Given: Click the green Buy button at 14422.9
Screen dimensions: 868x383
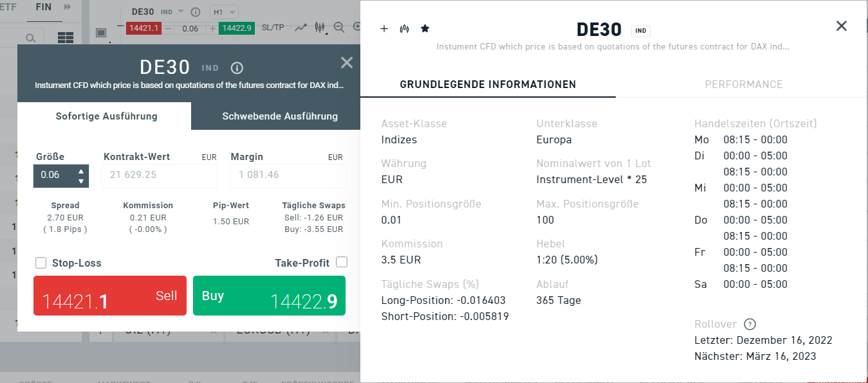Looking at the screenshot, I should point(269,296).
